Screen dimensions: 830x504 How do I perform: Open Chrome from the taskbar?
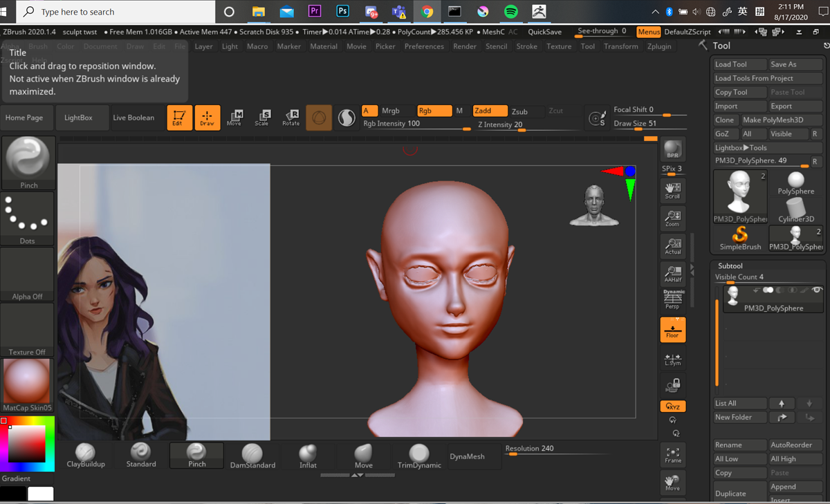427,11
